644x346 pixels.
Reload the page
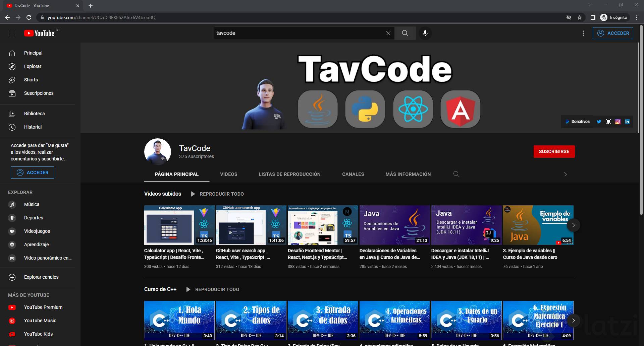click(29, 17)
